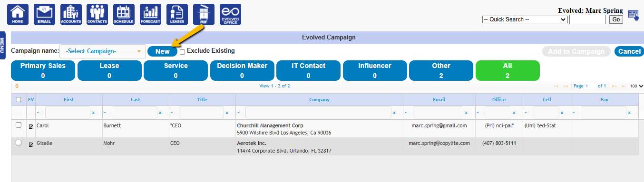The width and height of the screenshot is (644, 182).
Task: Tick the select-all checkbox in the header
Action: click(19, 99)
